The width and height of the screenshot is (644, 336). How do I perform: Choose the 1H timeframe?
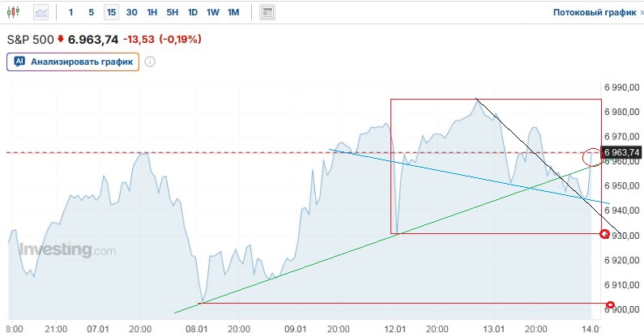[152, 13]
